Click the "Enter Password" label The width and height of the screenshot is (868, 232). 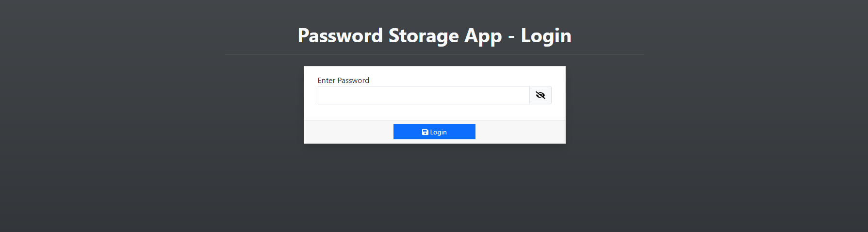click(344, 81)
